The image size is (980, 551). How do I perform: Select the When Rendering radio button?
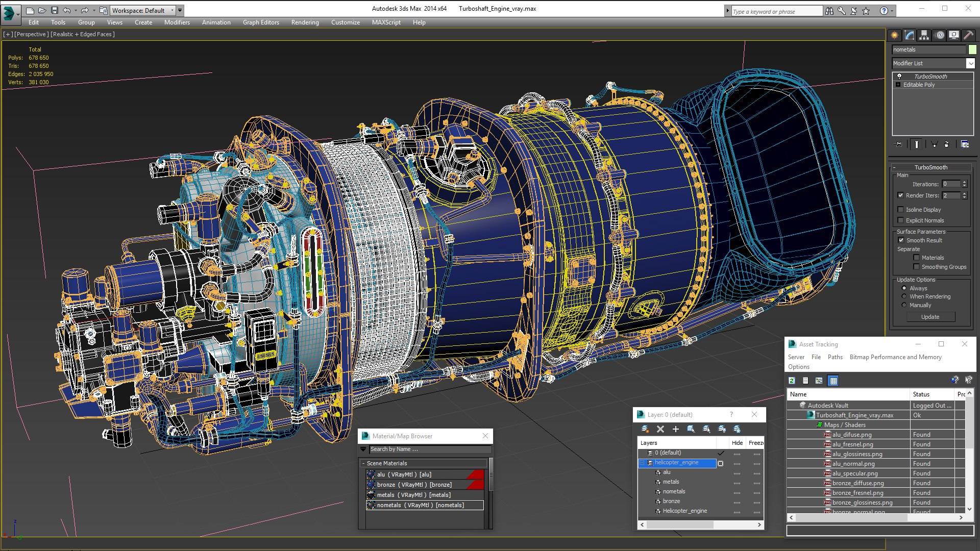point(904,296)
